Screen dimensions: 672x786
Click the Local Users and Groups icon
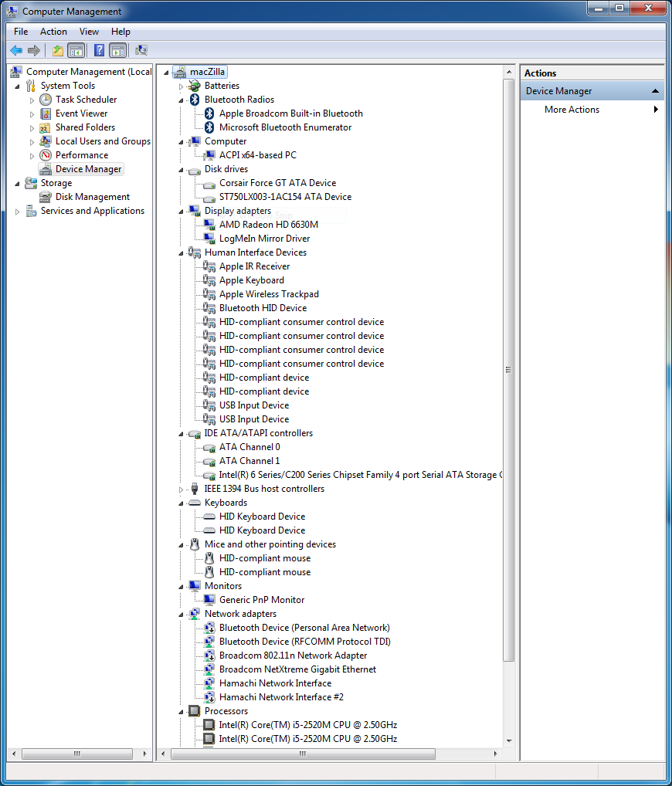click(46, 141)
